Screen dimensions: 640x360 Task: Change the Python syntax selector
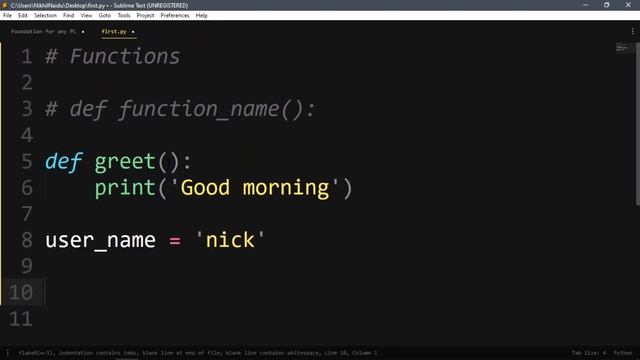[x=622, y=353]
